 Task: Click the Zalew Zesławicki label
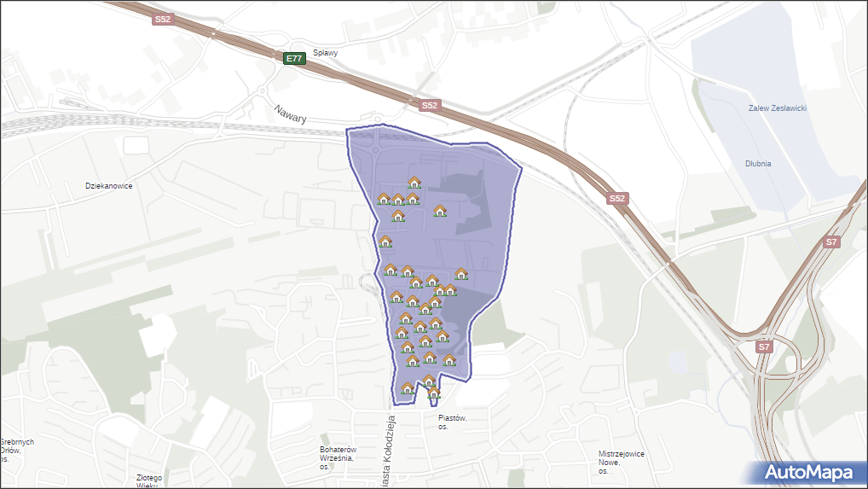point(778,108)
